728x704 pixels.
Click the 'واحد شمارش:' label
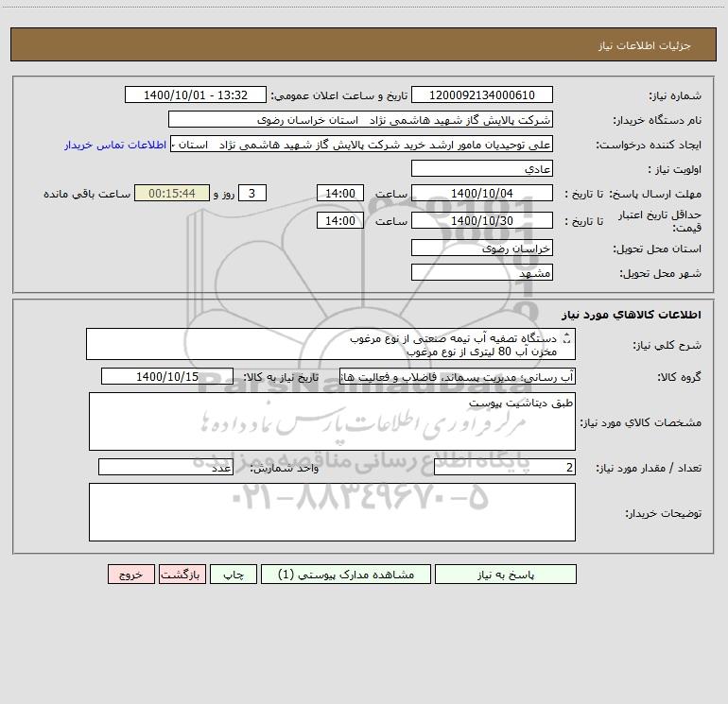pos(285,469)
